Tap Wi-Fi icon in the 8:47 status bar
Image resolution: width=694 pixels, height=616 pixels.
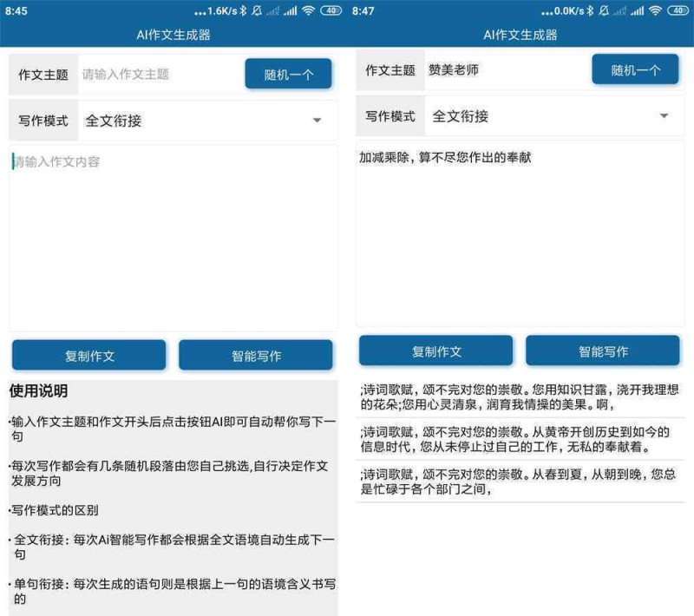[x=655, y=10]
